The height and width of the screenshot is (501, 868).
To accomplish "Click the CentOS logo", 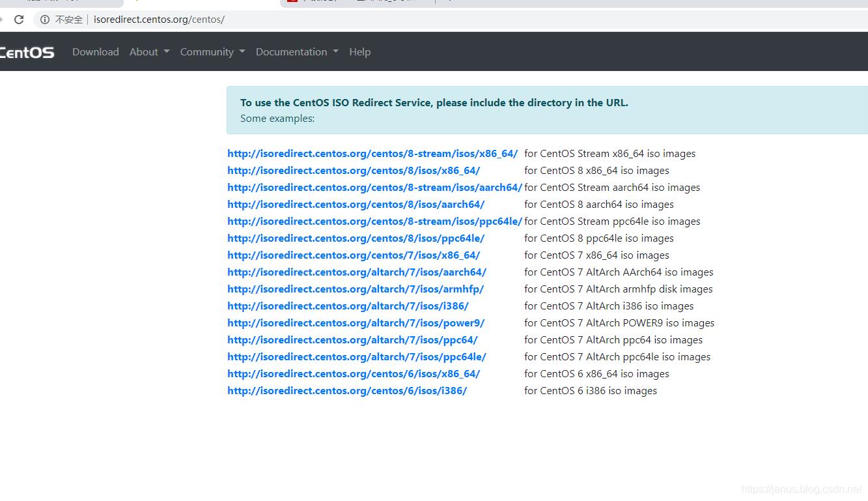I will click(27, 52).
